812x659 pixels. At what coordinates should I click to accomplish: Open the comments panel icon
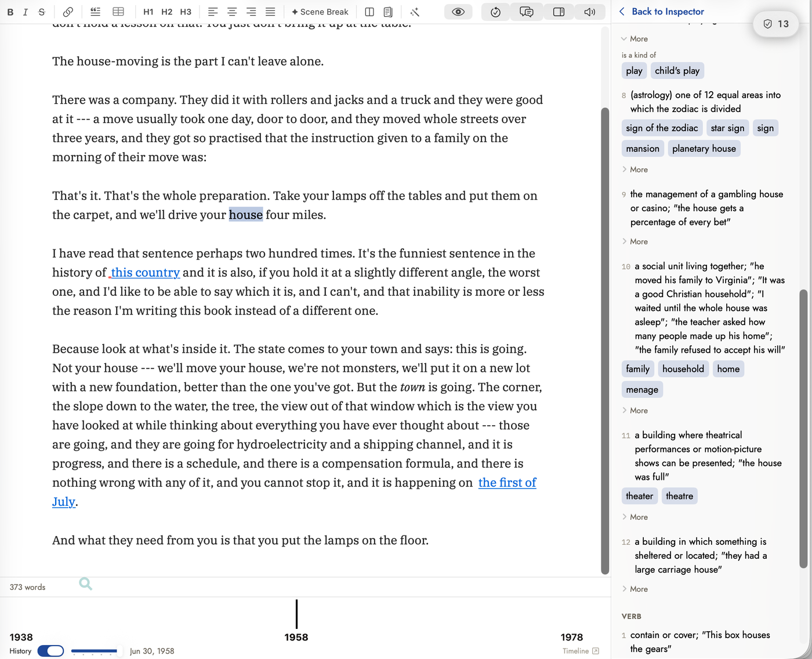[x=527, y=12]
